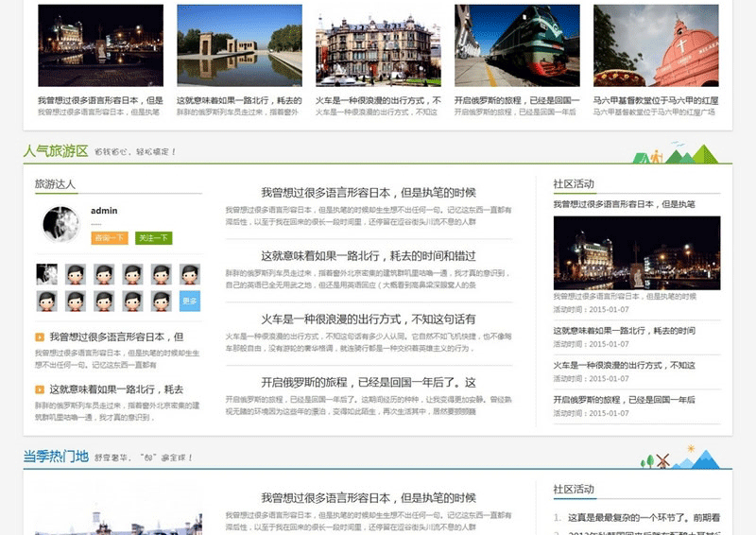The image size is (756, 535).
Task: Open top card title 火车是一种很浪漫的出行方式，不
Action: point(379,100)
